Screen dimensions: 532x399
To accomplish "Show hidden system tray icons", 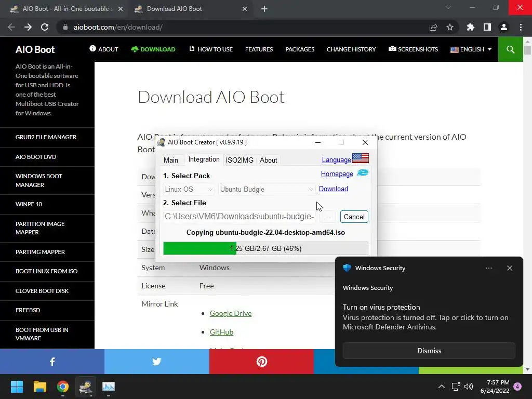I will click(x=442, y=387).
